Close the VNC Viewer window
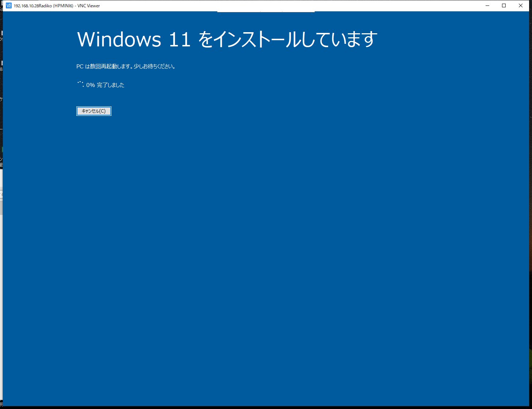 pos(521,5)
